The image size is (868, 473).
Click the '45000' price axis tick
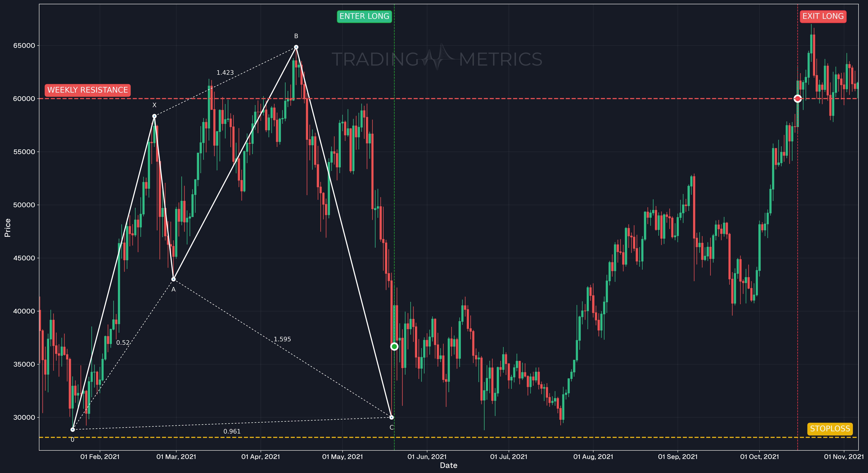click(24, 258)
